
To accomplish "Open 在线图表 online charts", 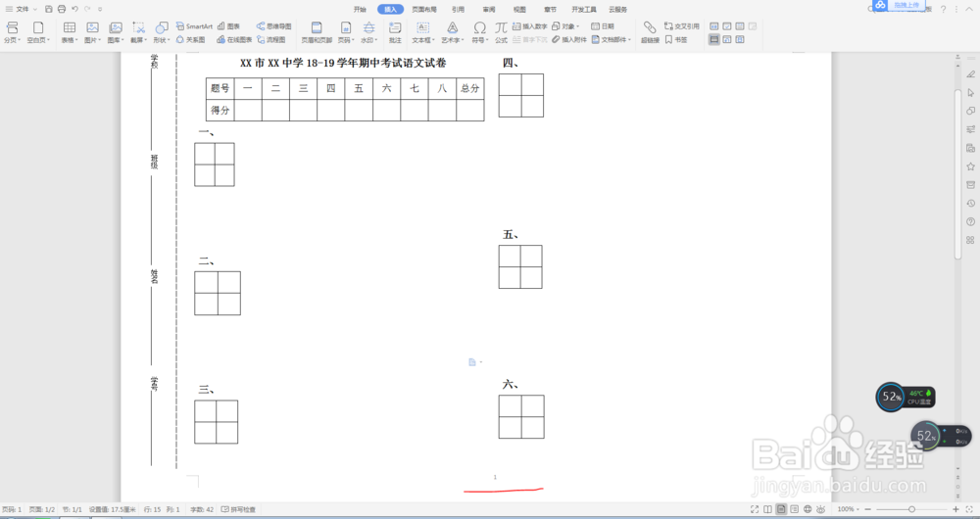I will 234,39.
